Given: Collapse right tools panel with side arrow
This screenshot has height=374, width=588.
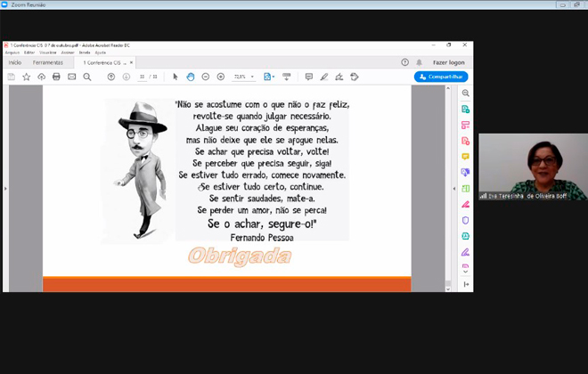Looking at the screenshot, I should coord(454,189).
